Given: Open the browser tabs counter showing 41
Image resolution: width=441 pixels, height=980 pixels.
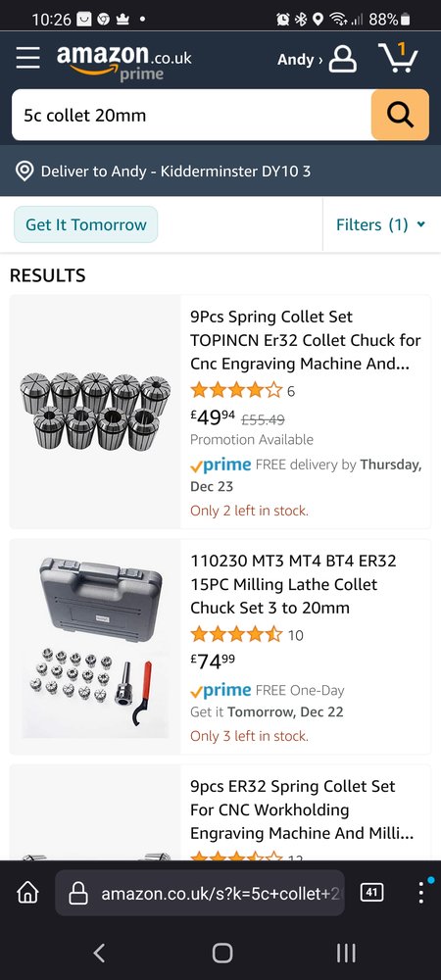Looking at the screenshot, I should 371,893.
